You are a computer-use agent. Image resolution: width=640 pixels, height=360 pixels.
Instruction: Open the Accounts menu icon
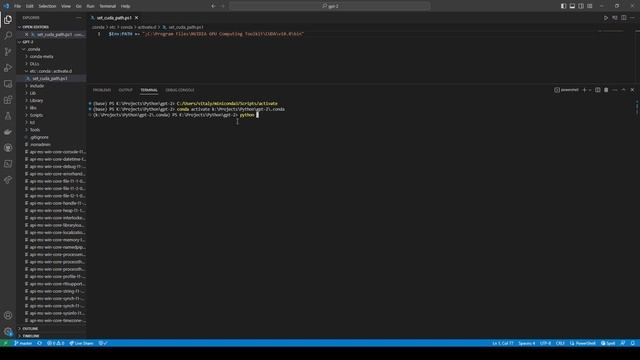[x=8, y=315]
